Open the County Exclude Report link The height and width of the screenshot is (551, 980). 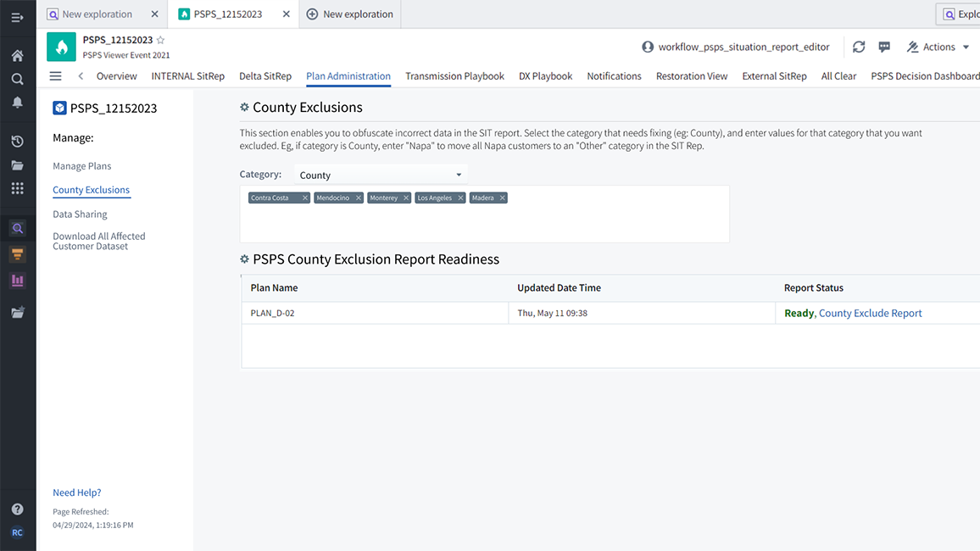(870, 313)
